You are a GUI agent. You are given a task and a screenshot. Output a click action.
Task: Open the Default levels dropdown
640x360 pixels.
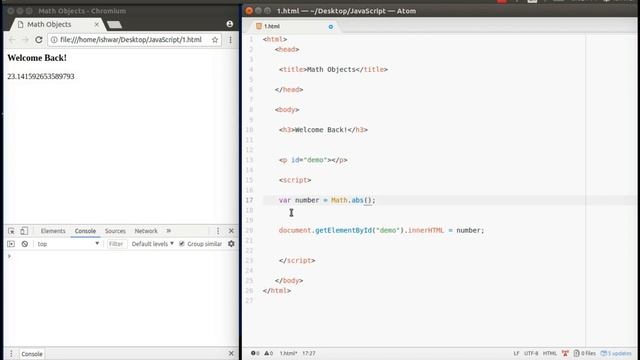click(x=153, y=244)
